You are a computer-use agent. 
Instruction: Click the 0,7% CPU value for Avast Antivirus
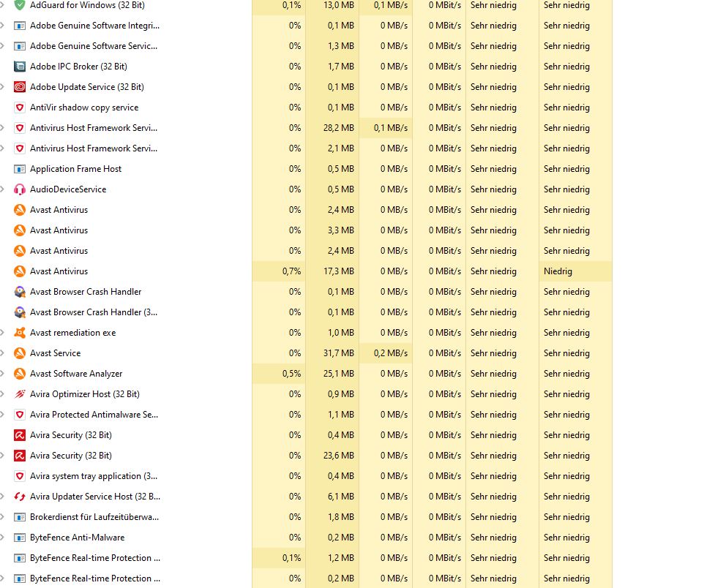click(x=291, y=271)
